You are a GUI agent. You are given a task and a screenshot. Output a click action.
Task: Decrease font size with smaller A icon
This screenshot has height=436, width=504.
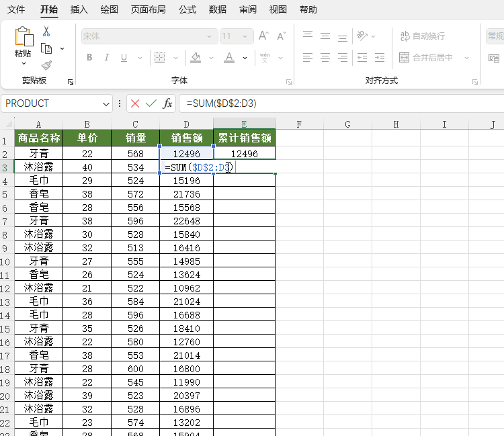point(282,36)
